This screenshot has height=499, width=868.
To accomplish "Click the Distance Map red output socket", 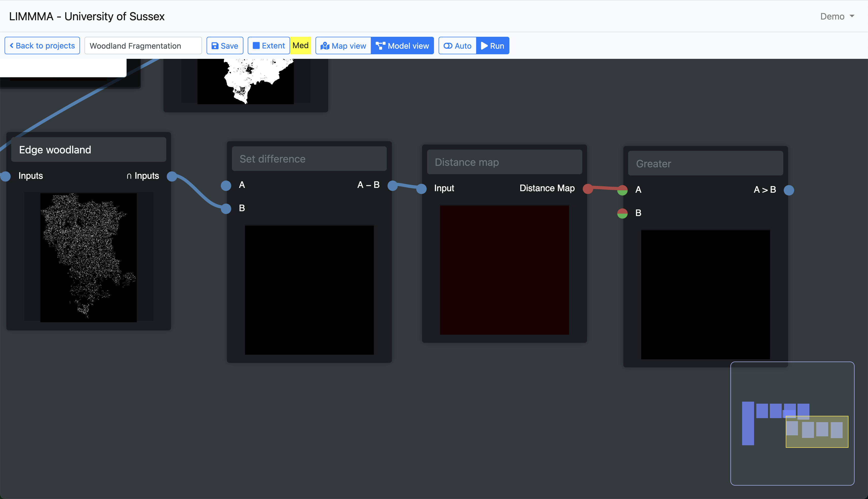I will pos(588,188).
